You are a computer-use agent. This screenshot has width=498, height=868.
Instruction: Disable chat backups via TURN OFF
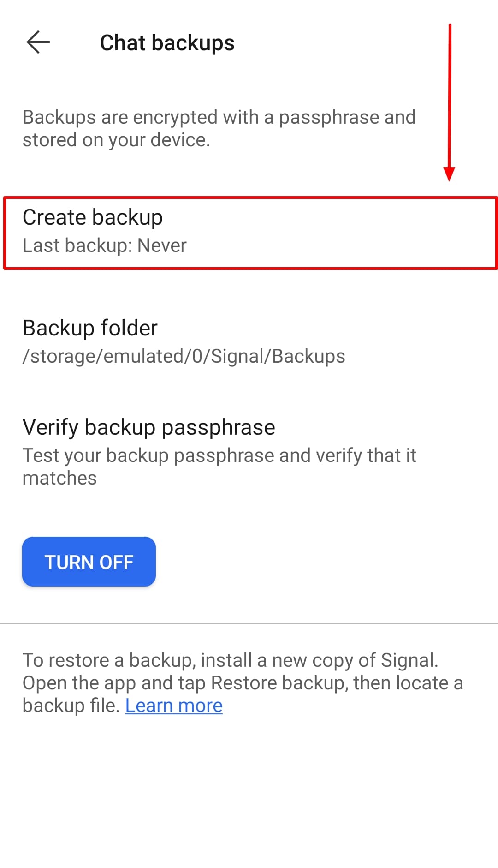pos(89,562)
